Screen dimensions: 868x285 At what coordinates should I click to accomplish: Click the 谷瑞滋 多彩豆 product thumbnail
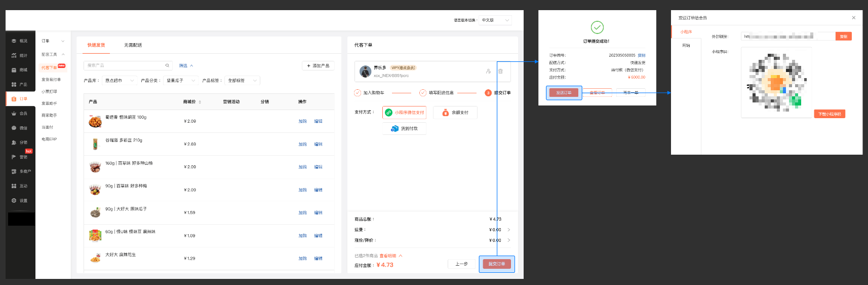point(95,144)
